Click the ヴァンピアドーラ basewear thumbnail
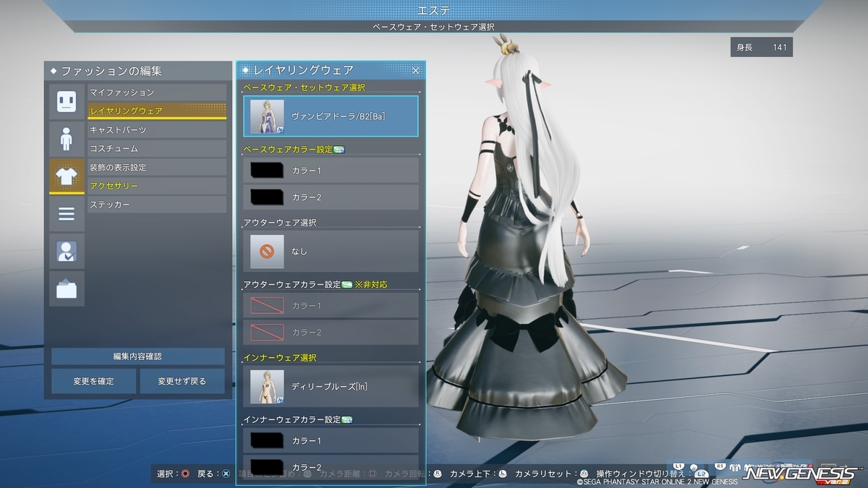This screenshot has height=488, width=868. pos(267,116)
